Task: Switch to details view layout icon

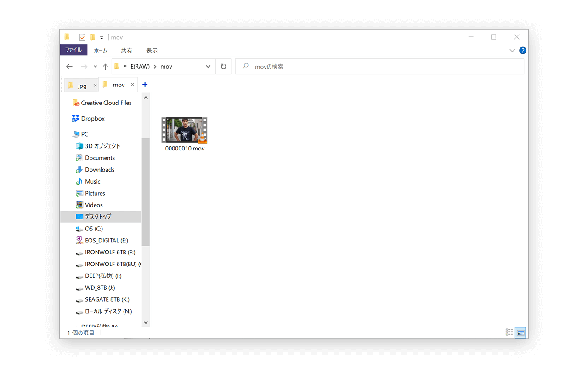Action: (509, 332)
